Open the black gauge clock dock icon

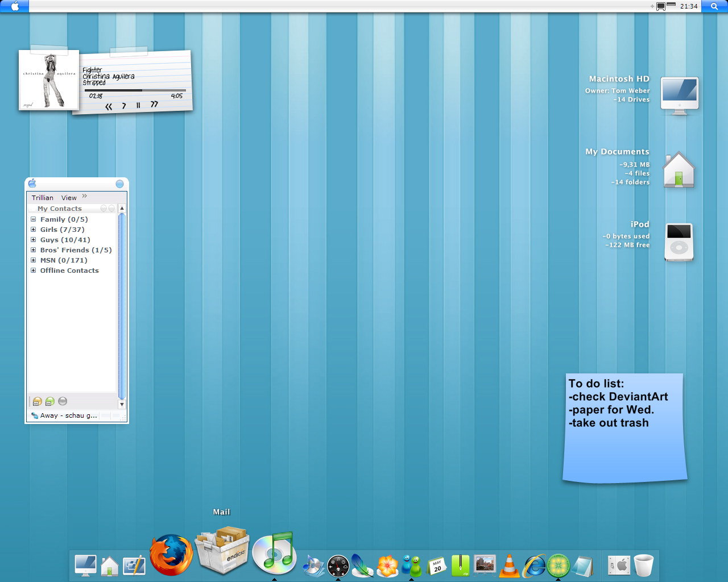coord(338,567)
